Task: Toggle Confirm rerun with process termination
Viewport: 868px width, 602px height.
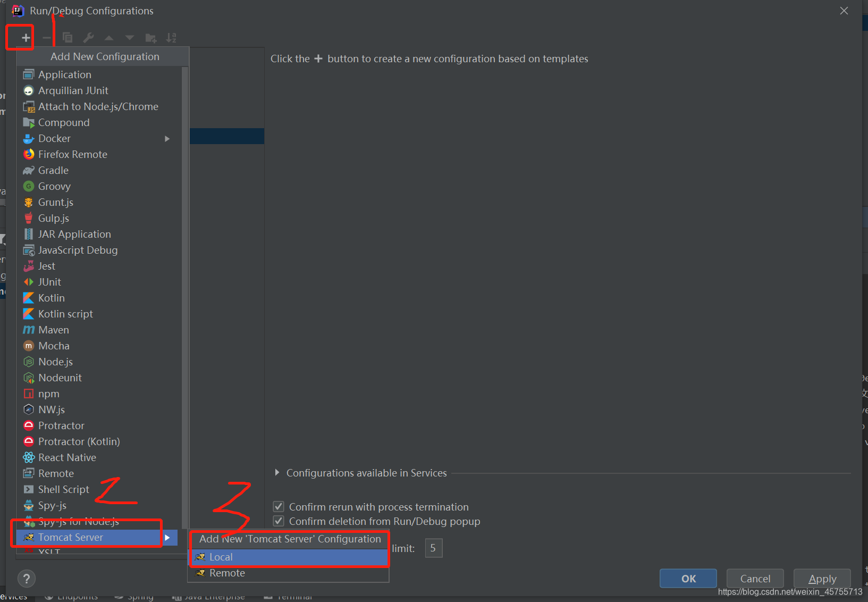Action: click(278, 506)
